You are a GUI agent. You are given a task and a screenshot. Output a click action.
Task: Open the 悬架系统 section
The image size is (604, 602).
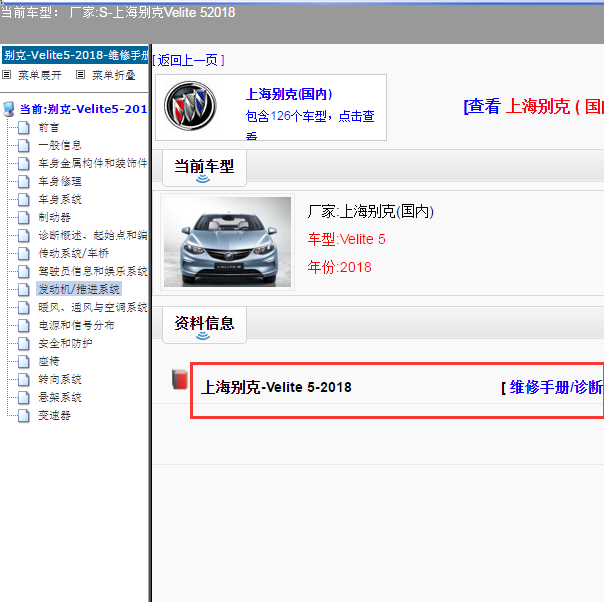(60, 397)
